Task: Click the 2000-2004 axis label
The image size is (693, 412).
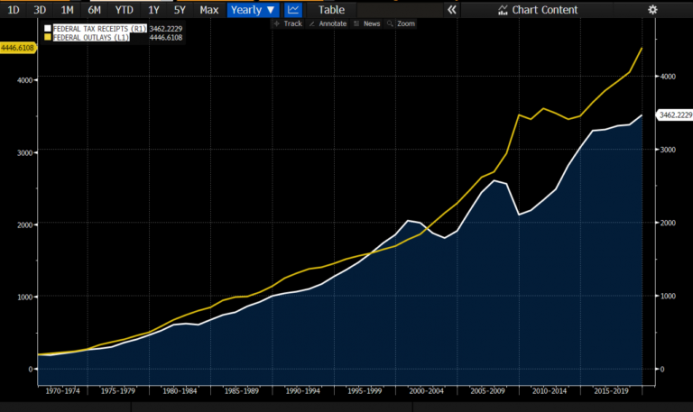Action: (426, 391)
